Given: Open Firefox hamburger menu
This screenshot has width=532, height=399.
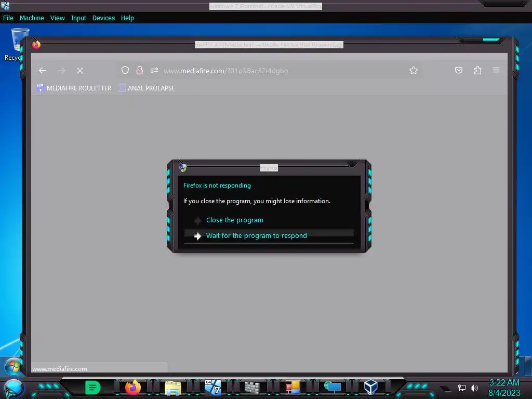Looking at the screenshot, I should click(496, 70).
